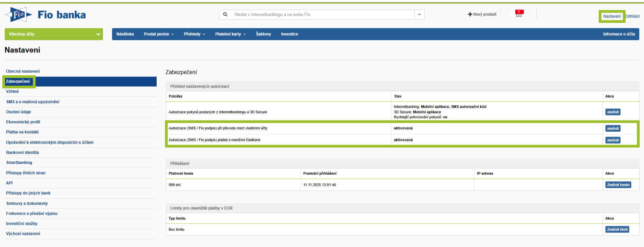Viewport: 644px width, 247px height.
Task: Expand the Přehledy dropdown menu
Action: click(194, 34)
